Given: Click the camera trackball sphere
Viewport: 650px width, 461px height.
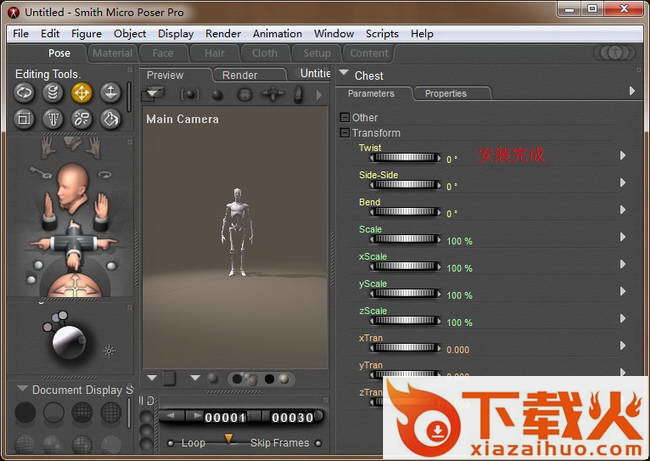Looking at the screenshot, I should pyautogui.click(x=74, y=285).
